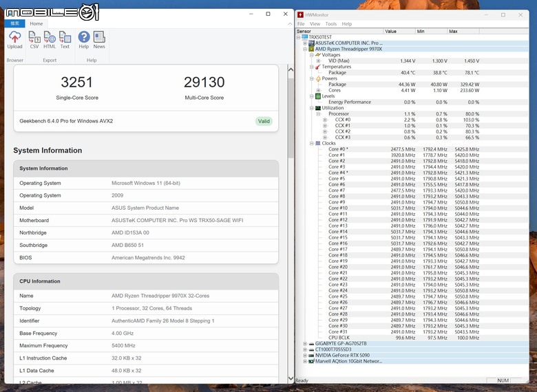Expand the GIGABYTE GP-AG70S2TB node
Screen dimensions: 537x392
click(305, 343)
